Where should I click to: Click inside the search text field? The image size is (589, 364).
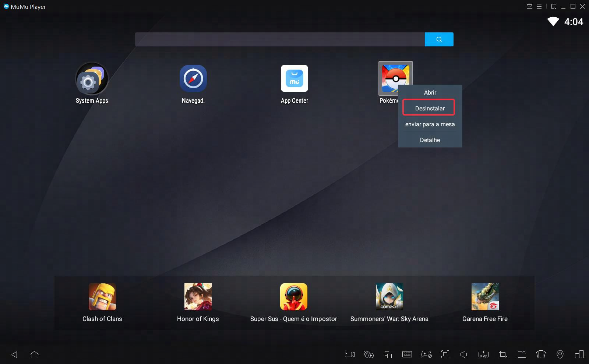pos(280,39)
